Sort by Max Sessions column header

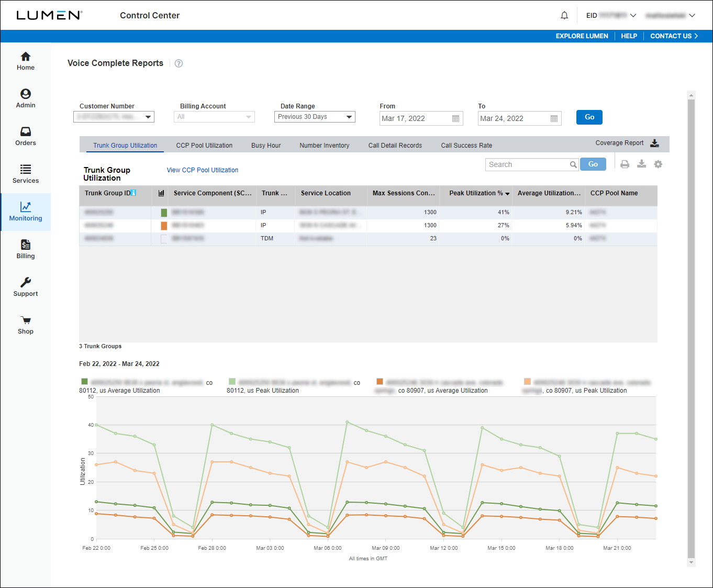pos(404,193)
